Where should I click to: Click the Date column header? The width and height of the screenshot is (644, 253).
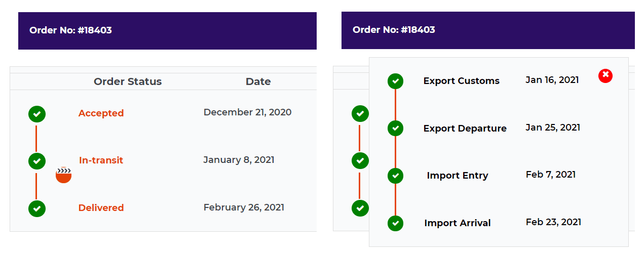pyautogui.click(x=258, y=81)
